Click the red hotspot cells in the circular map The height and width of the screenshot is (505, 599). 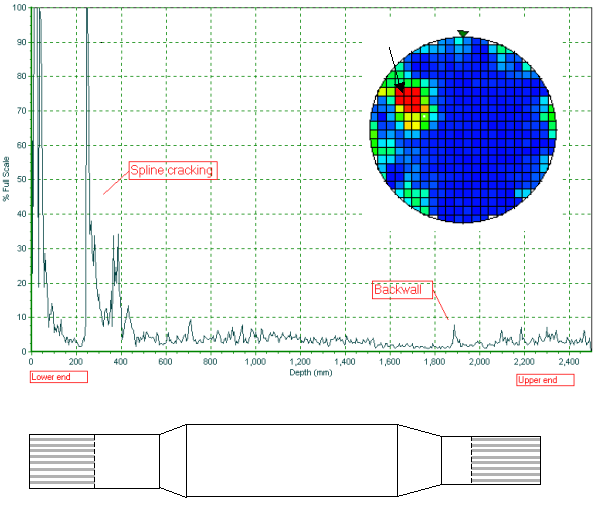pyautogui.click(x=408, y=99)
